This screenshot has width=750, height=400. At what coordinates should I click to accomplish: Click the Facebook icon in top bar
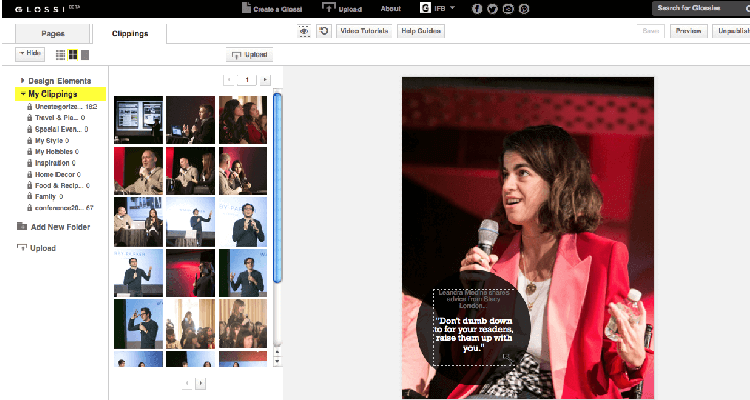coord(477,8)
